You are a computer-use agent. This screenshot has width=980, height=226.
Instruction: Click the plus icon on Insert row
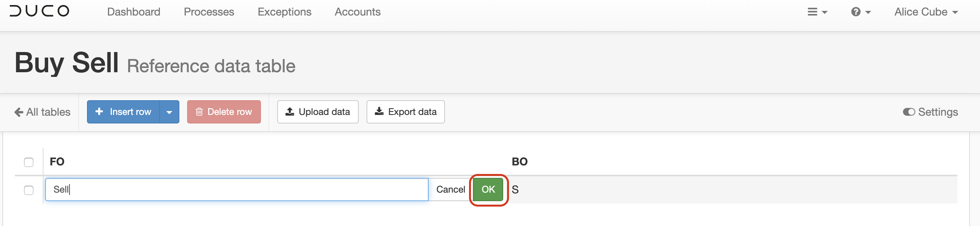tap(99, 111)
